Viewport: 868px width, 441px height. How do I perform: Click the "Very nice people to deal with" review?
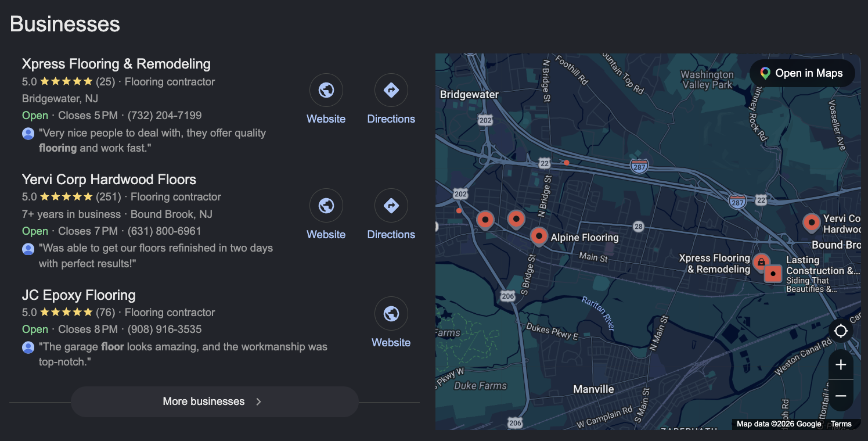[x=152, y=141]
